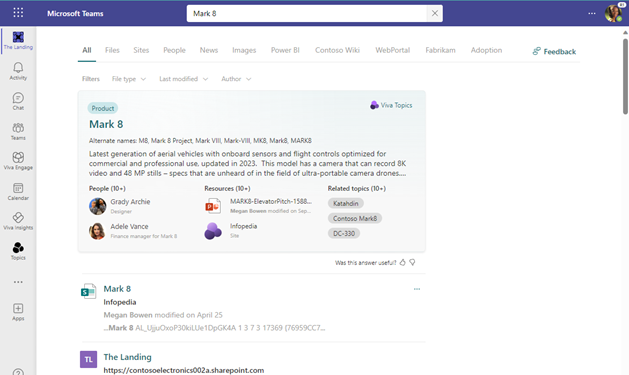Viewport: 629px width, 375px height.
Task: Click Grady Archie's profile picture
Action: click(97, 206)
